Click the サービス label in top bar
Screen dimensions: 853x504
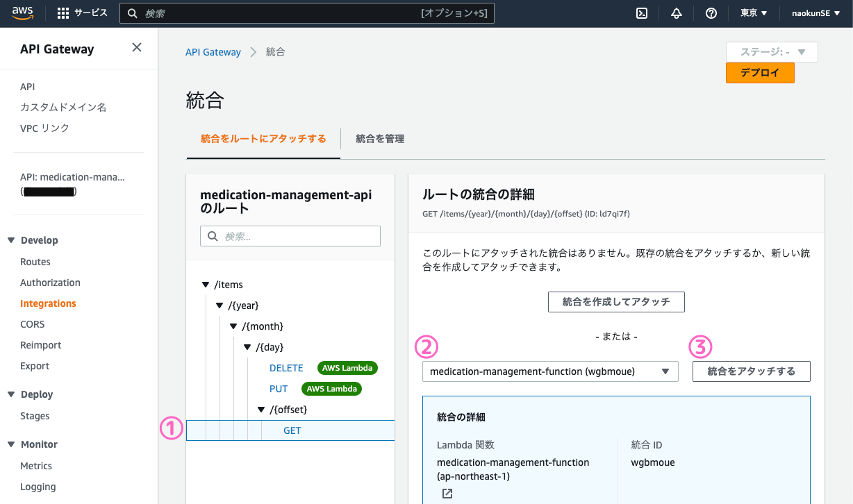coord(91,13)
